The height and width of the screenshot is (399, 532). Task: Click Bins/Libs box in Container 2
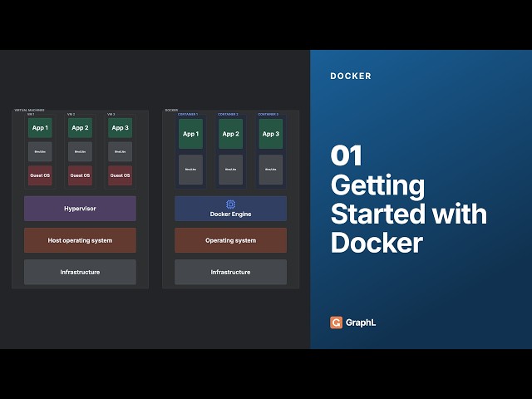[231, 170]
